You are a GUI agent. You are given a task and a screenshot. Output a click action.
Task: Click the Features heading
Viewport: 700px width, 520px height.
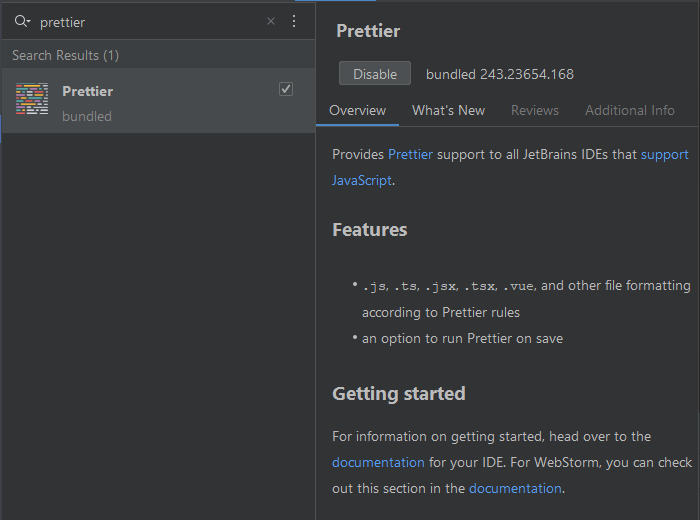click(x=369, y=229)
